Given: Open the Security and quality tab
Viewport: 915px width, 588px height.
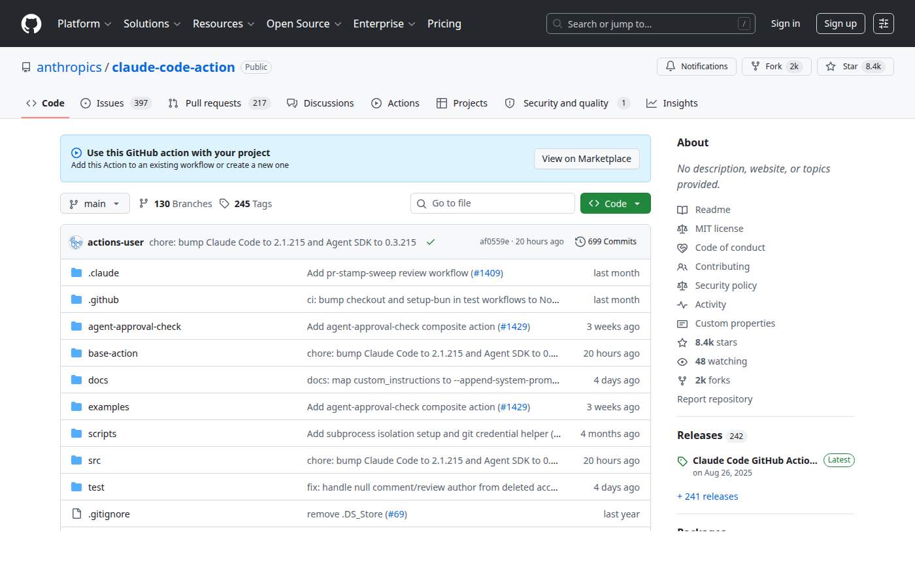Looking at the screenshot, I should click(x=567, y=103).
